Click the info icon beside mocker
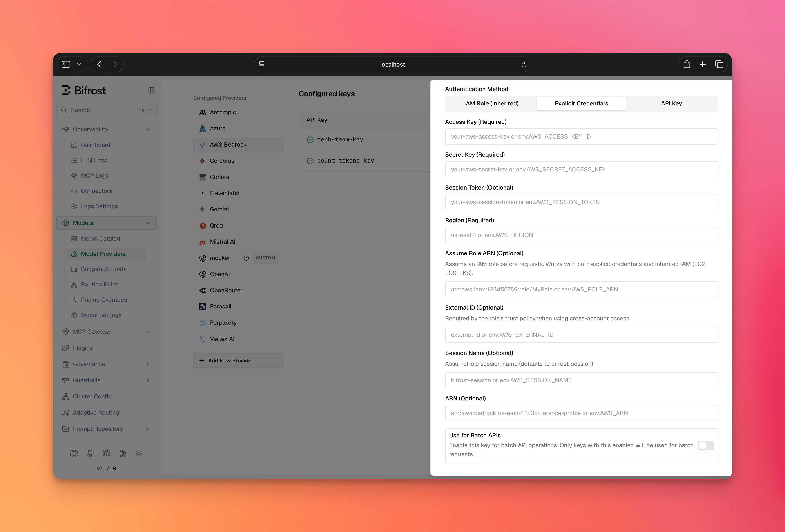The width and height of the screenshot is (785, 532). (246, 258)
